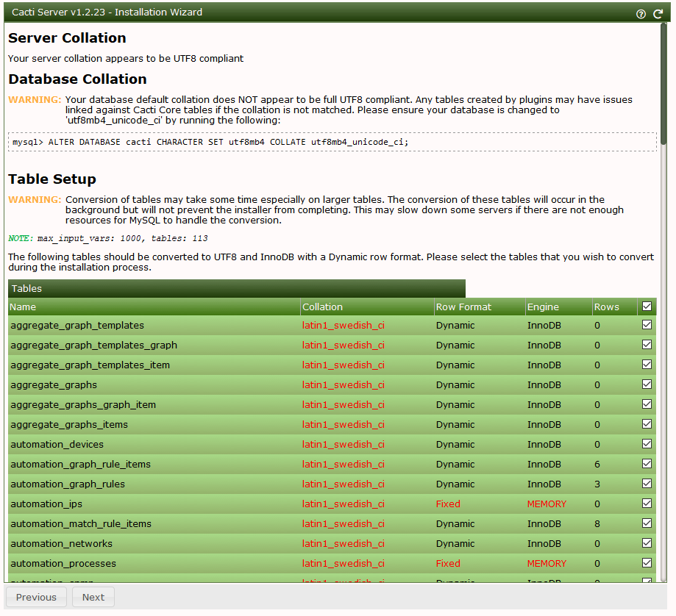676x616 pixels.
Task: Toggle checkbox for aggregate_graphs row
Action: pyautogui.click(x=647, y=384)
